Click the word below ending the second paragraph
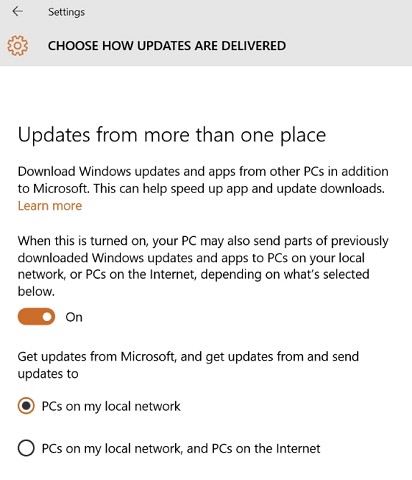The image size is (412, 480). [x=36, y=292]
